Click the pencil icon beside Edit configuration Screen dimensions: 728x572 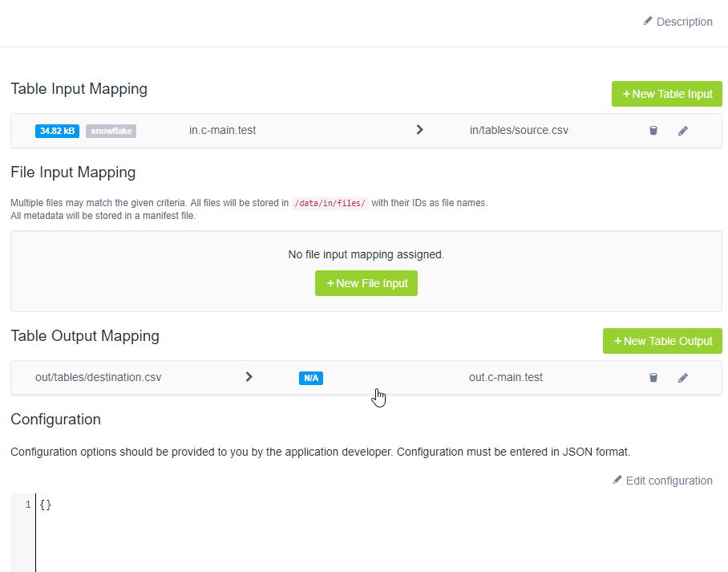[x=617, y=480]
